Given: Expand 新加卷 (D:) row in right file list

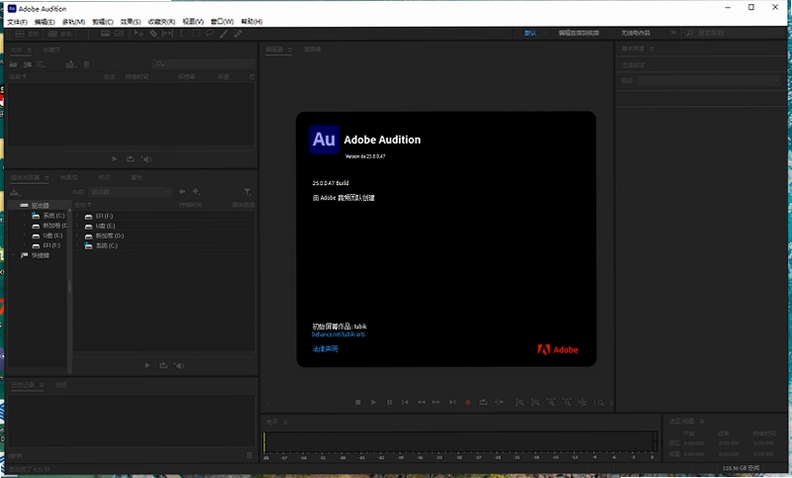Looking at the screenshot, I should pos(77,235).
